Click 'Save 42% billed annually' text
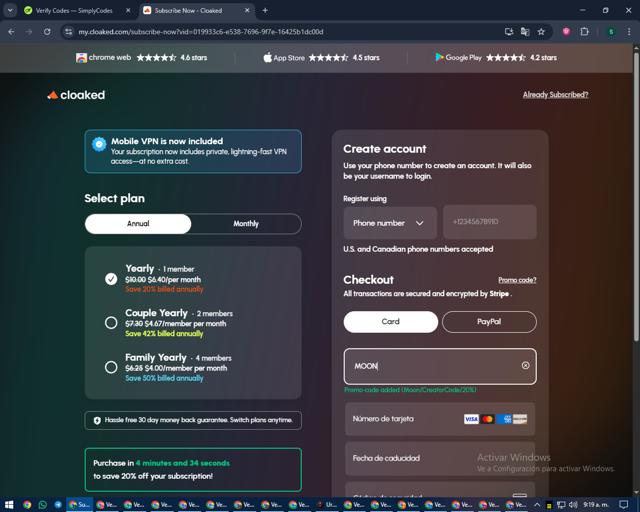 tap(164, 334)
